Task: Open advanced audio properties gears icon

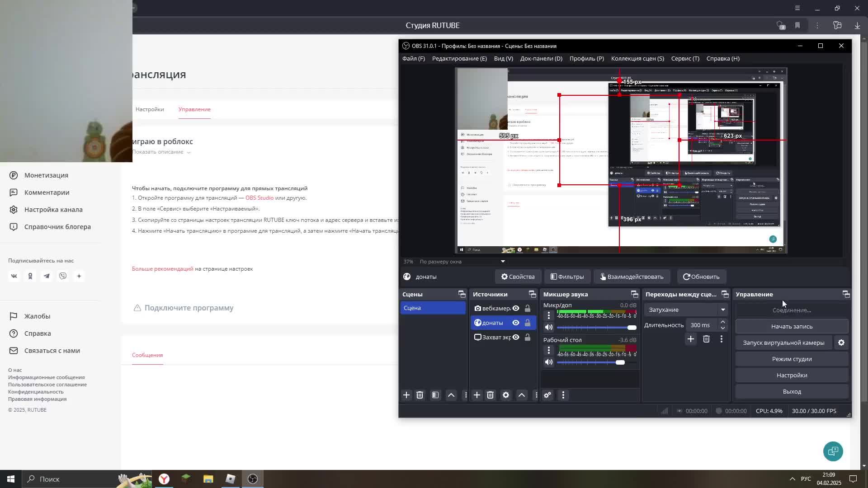Action: click(x=547, y=395)
